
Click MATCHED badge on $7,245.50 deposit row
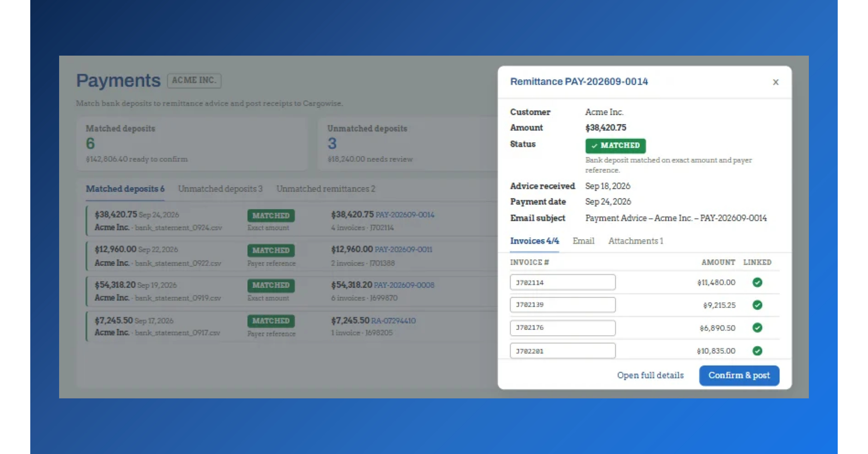coord(271,321)
